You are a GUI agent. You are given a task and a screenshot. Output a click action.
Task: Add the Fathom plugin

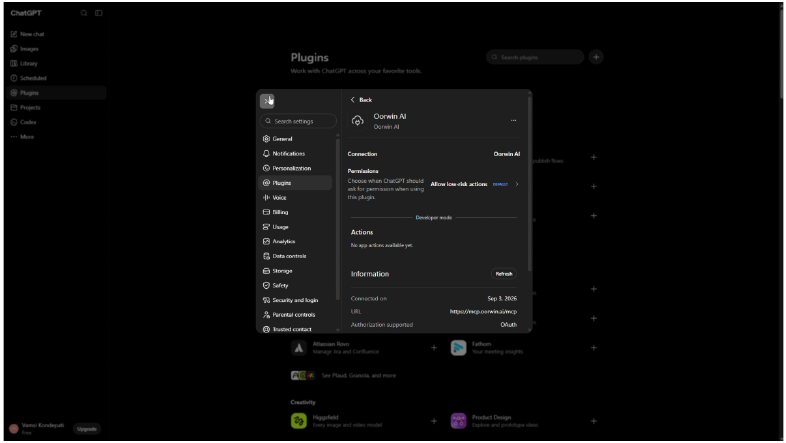(x=594, y=347)
